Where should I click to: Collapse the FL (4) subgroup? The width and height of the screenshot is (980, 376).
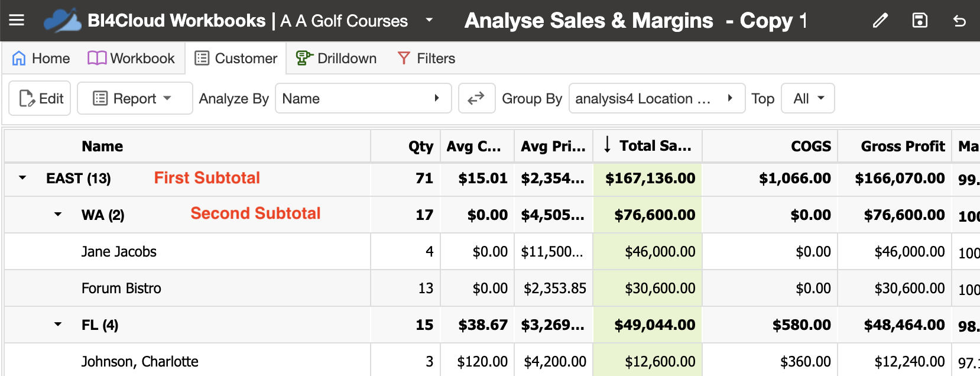tap(58, 325)
